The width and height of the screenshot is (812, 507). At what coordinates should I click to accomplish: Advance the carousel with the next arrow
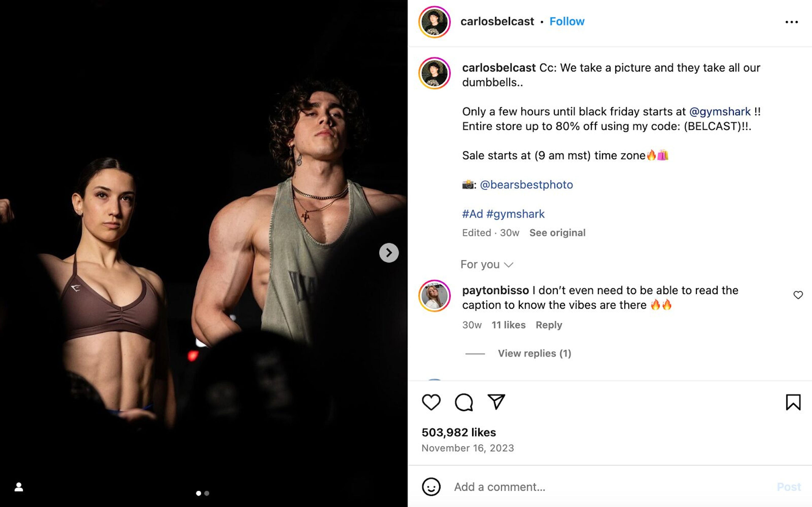[x=389, y=253]
